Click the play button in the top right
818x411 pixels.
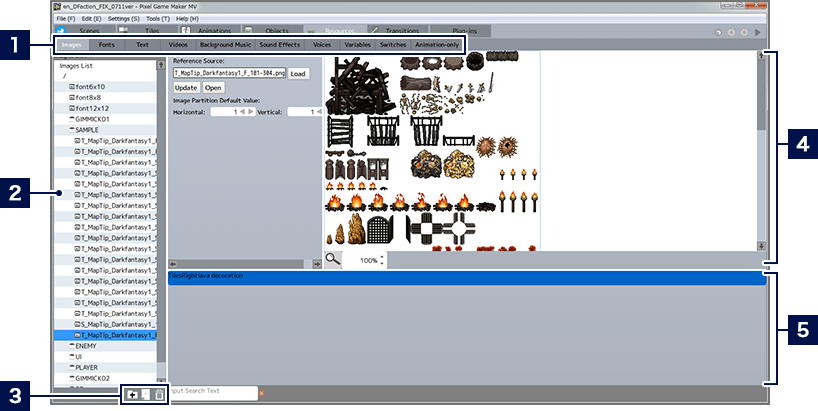click(x=756, y=33)
